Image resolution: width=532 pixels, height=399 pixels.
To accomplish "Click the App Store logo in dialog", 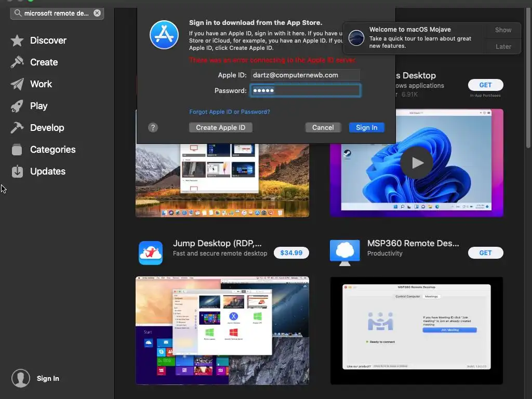I will coord(164,35).
